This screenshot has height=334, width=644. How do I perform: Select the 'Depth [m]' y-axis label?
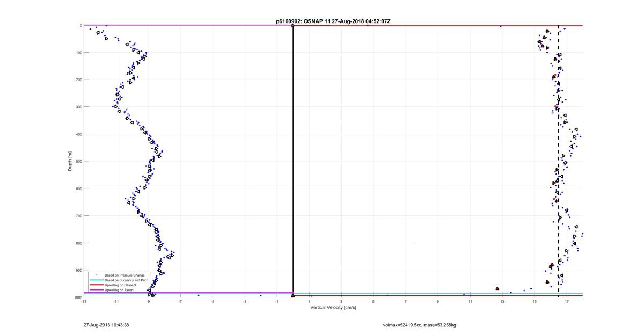pyautogui.click(x=70, y=161)
